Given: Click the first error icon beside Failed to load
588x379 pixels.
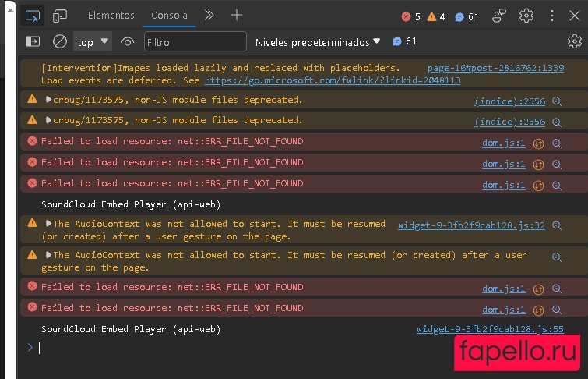Looking at the screenshot, I should [x=32, y=141].
